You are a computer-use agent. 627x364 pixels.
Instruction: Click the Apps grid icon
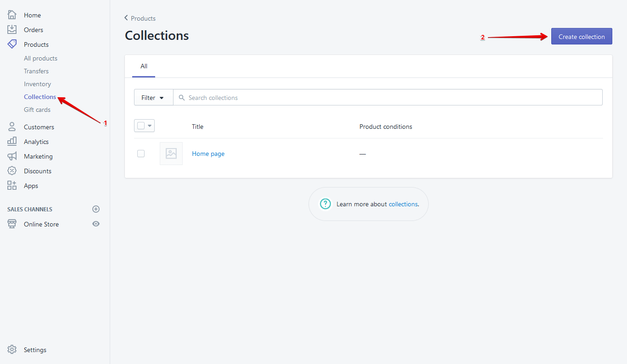[12, 186]
